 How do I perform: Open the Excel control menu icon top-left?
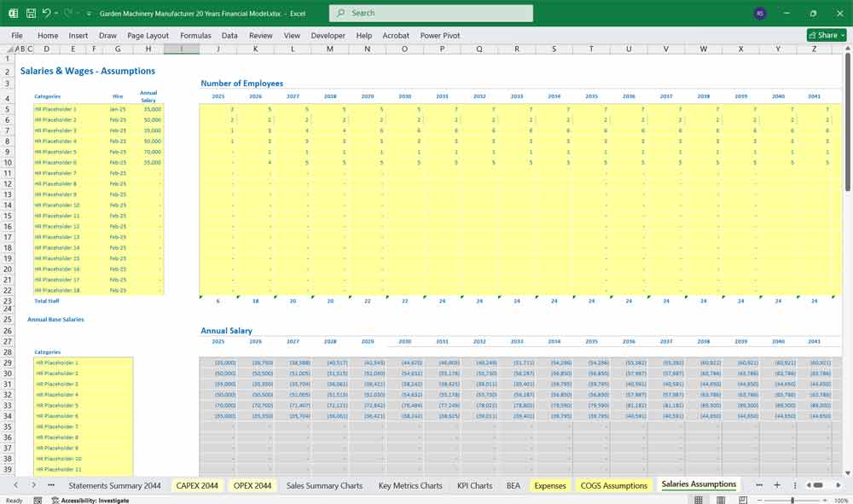point(12,13)
